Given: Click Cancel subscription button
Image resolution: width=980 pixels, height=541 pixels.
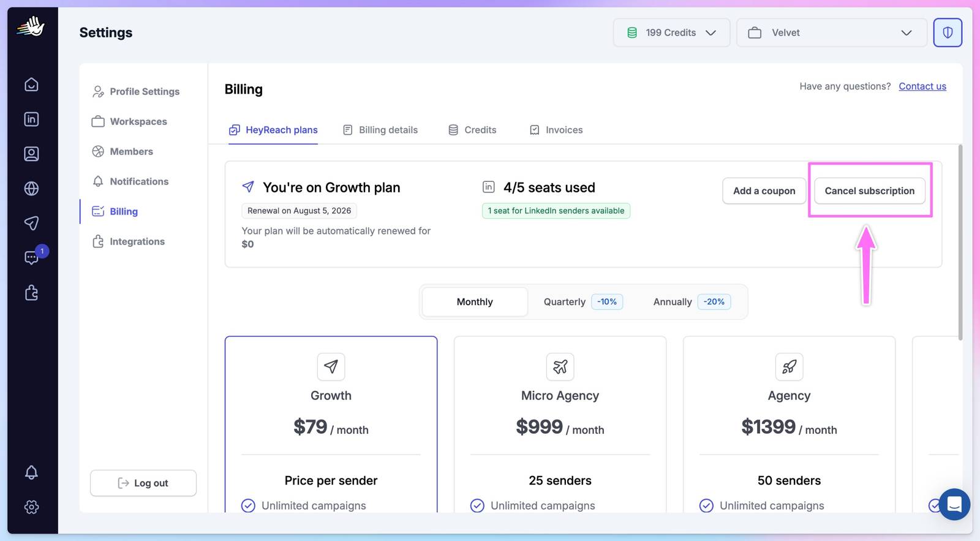Looking at the screenshot, I should click(x=870, y=191).
